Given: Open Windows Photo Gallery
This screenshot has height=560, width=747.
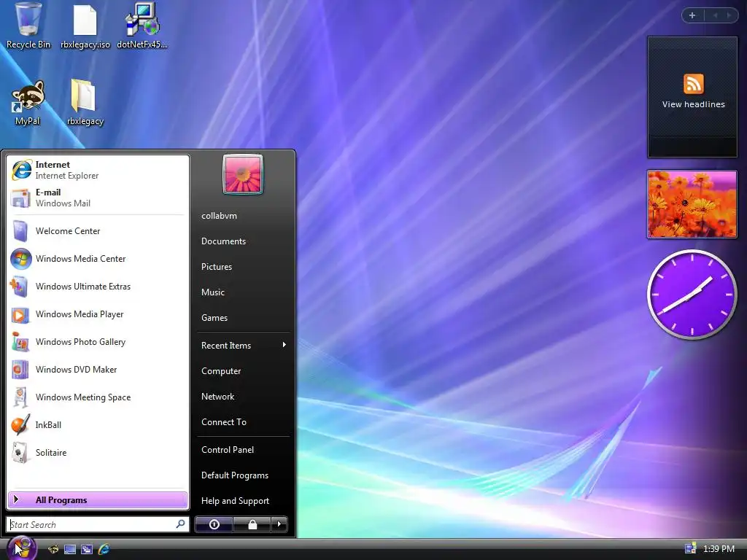Looking at the screenshot, I should [x=98, y=341].
